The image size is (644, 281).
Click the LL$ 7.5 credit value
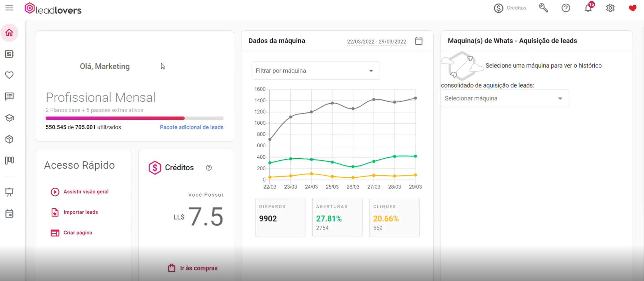(198, 216)
